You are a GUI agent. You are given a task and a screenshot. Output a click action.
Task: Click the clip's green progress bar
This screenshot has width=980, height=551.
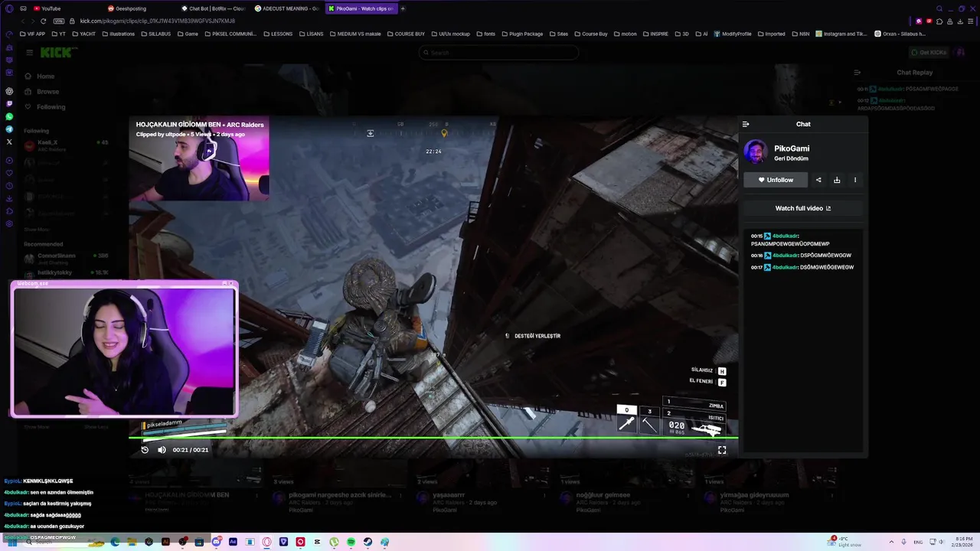433,438
